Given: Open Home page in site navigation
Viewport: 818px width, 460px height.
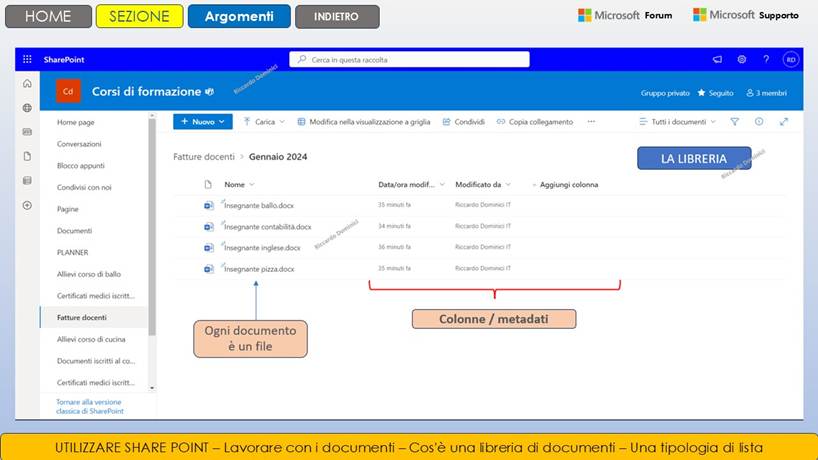Looking at the screenshot, I should tap(76, 122).
